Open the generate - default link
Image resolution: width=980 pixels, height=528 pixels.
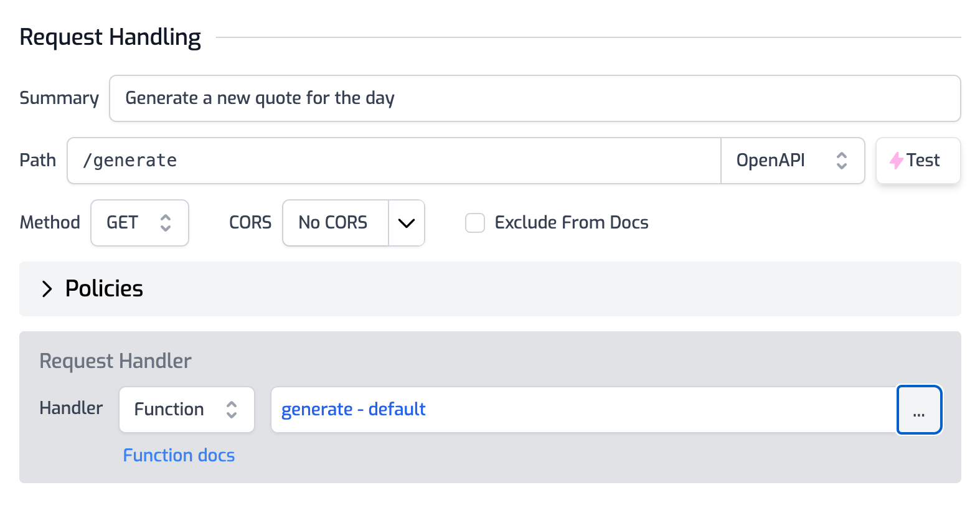tap(353, 410)
